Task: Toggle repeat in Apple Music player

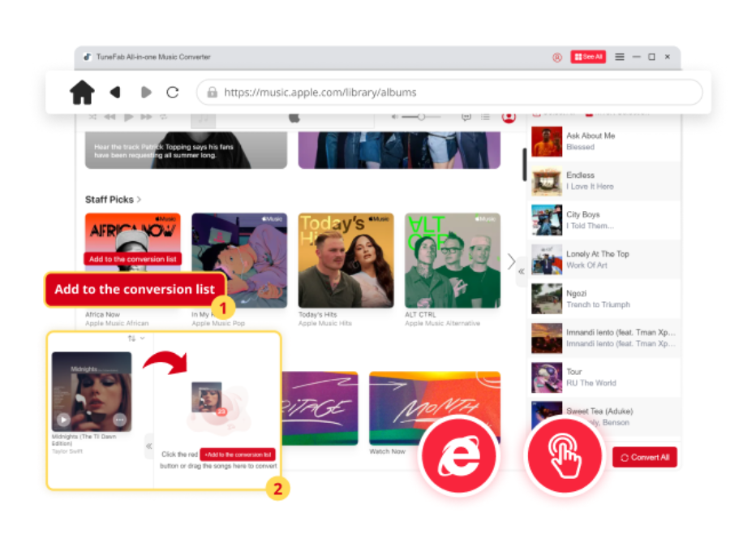Action: pos(163,117)
